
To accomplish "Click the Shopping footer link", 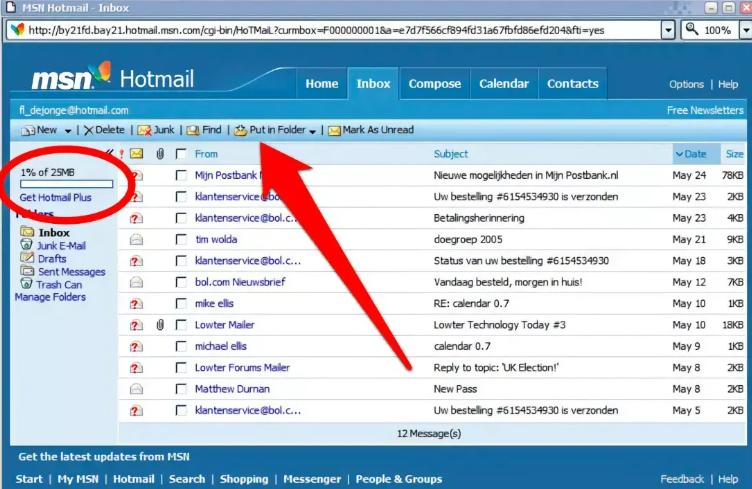I will tap(244, 479).
